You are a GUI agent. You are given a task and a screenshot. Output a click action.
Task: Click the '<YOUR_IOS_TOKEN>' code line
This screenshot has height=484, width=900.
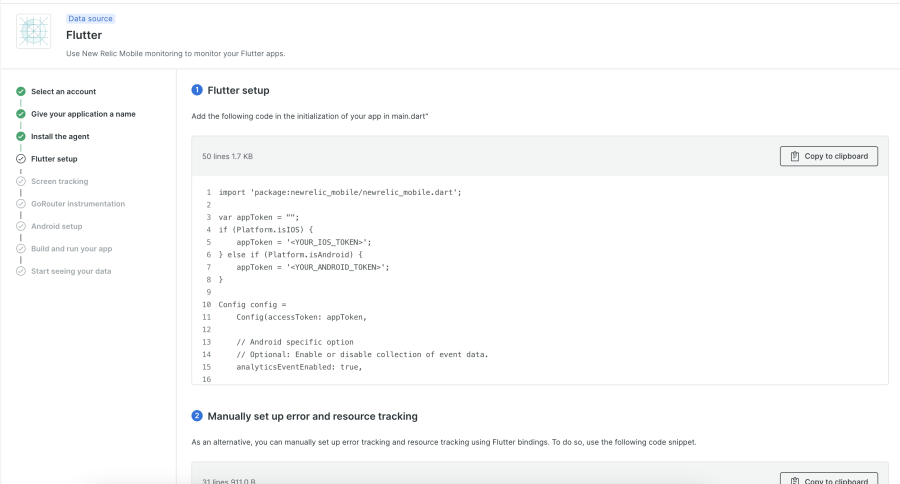tap(304, 242)
